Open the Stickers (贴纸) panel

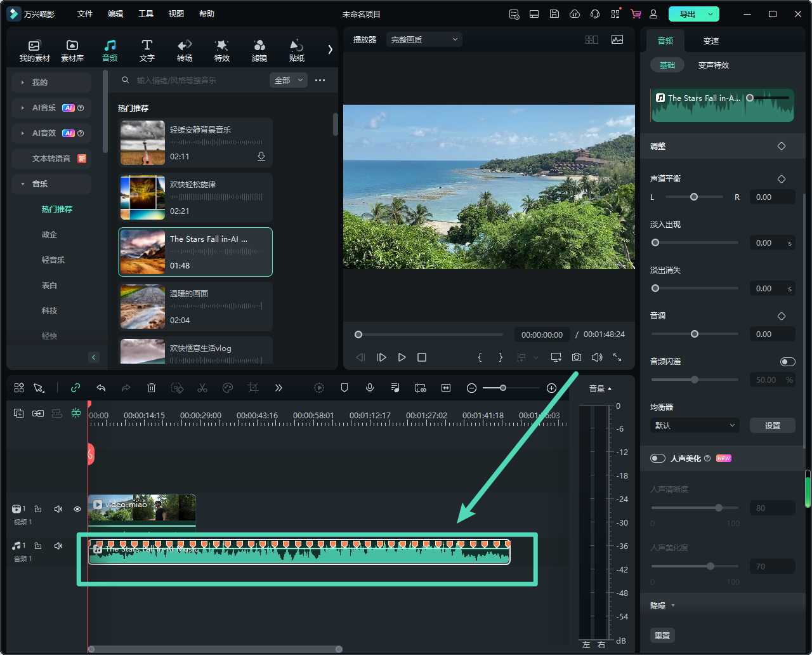[296, 50]
